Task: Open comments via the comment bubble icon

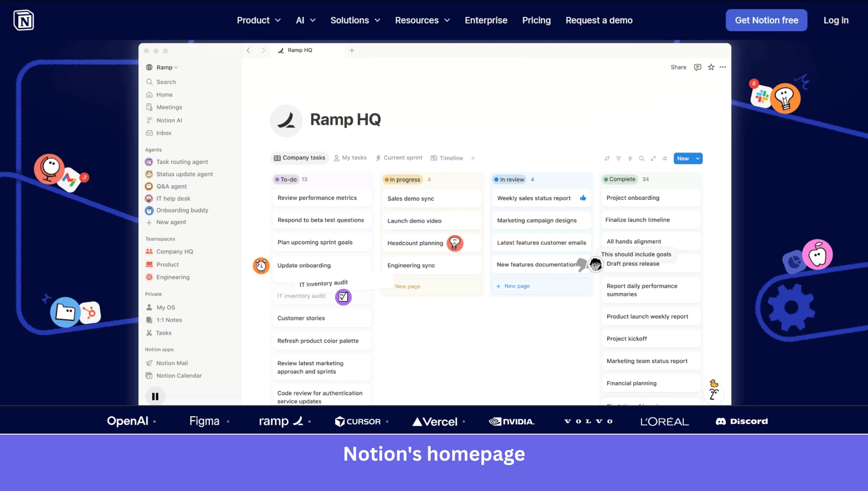Action: point(697,67)
